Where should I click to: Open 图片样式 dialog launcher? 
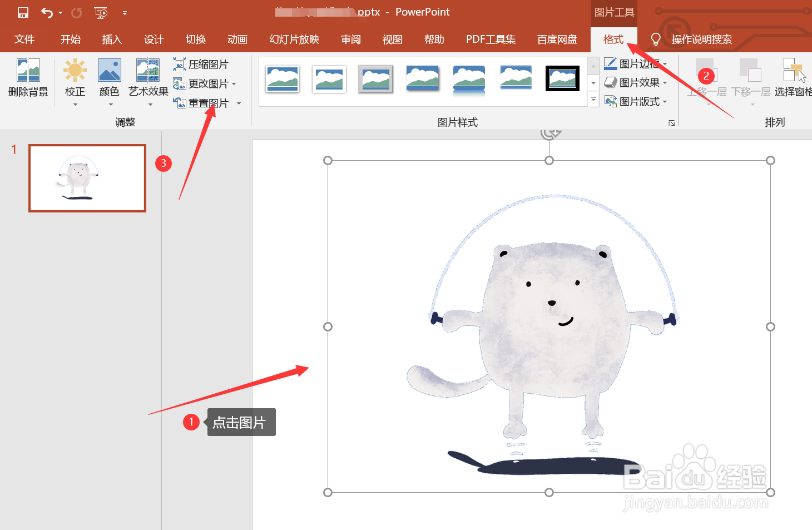(672, 123)
